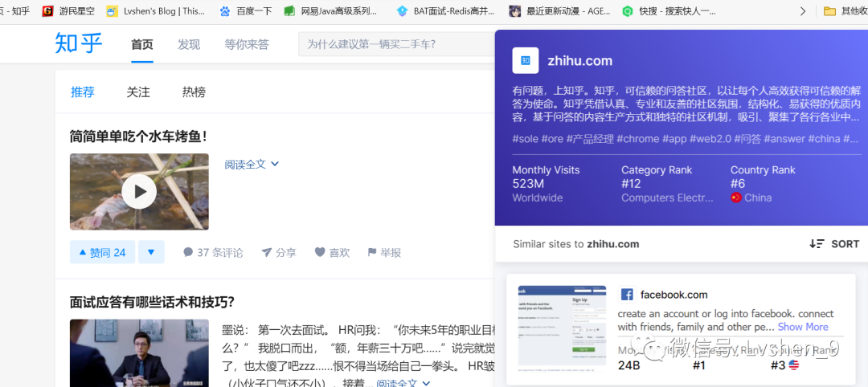Select the 关注 feed tab
This screenshot has height=387, width=868.
(138, 92)
